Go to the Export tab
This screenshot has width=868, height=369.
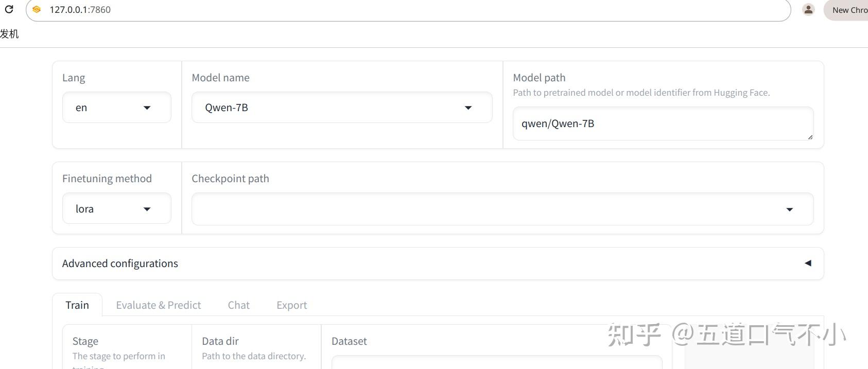coord(292,305)
